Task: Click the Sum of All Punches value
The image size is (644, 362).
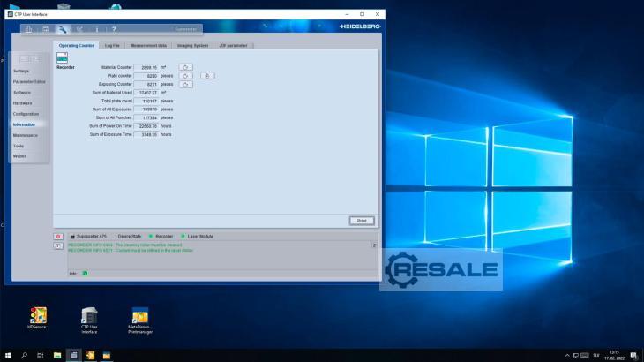Action: (146, 118)
